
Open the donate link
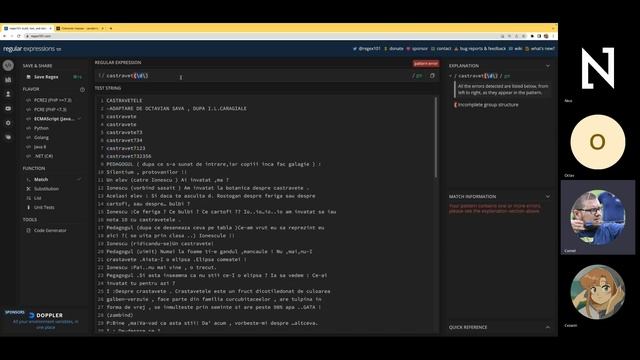tap(393, 49)
